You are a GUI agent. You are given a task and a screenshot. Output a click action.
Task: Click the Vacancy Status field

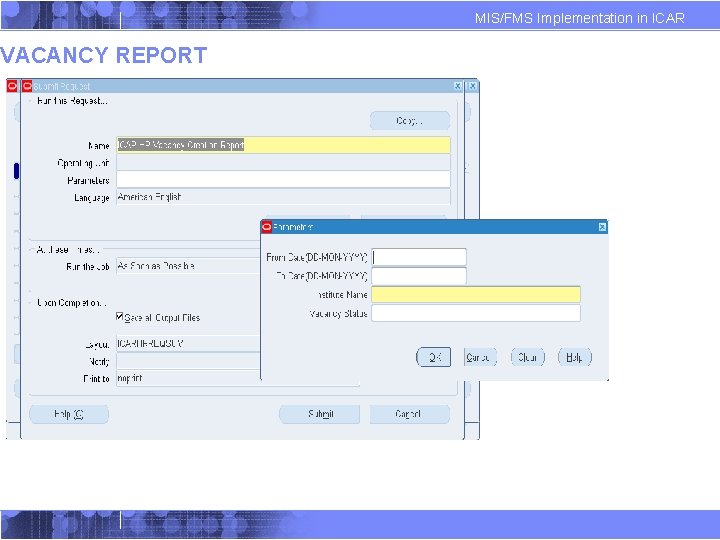(x=476, y=313)
